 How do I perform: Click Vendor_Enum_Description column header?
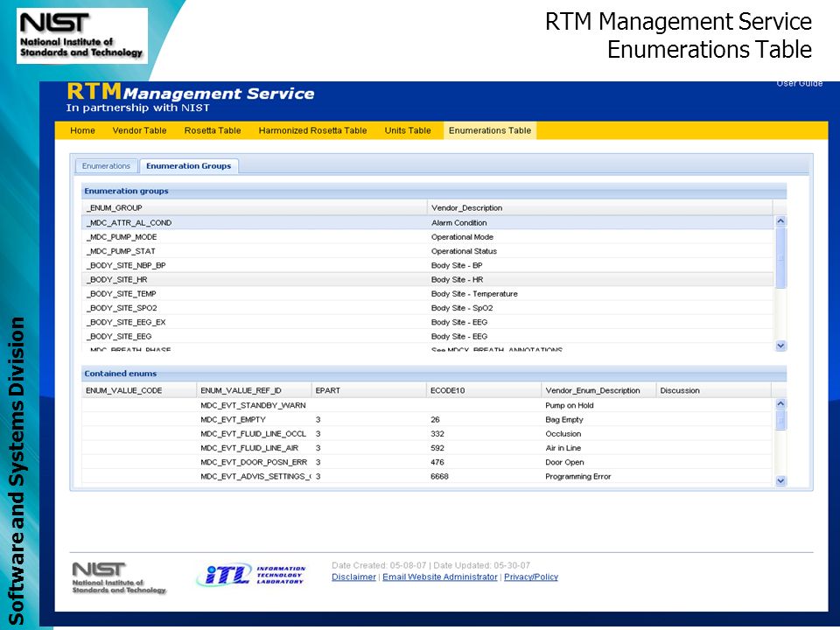tap(598, 390)
